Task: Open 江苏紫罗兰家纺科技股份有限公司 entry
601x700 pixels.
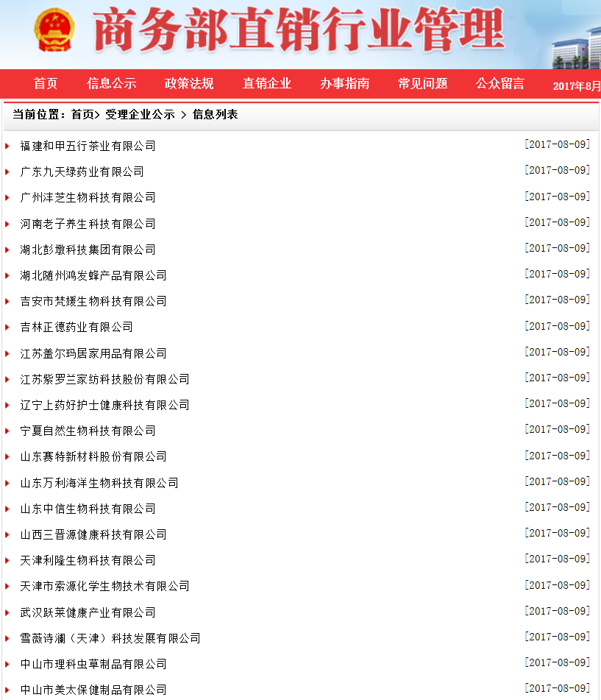Action: (x=104, y=379)
